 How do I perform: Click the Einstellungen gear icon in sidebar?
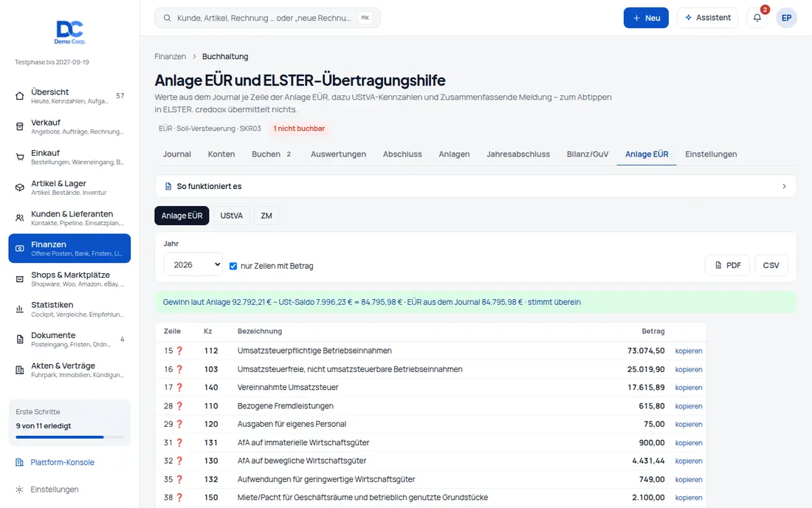point(19,490)
